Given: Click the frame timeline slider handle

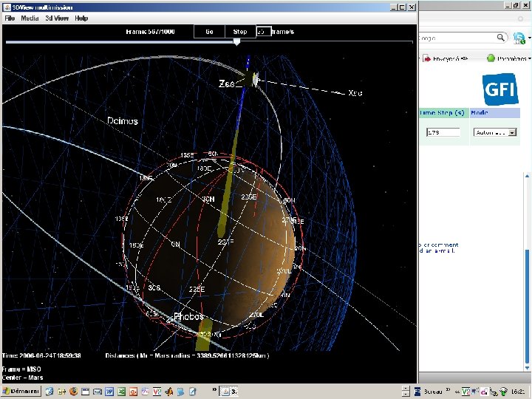Looking at the screenshot, I should coord(236,42).
